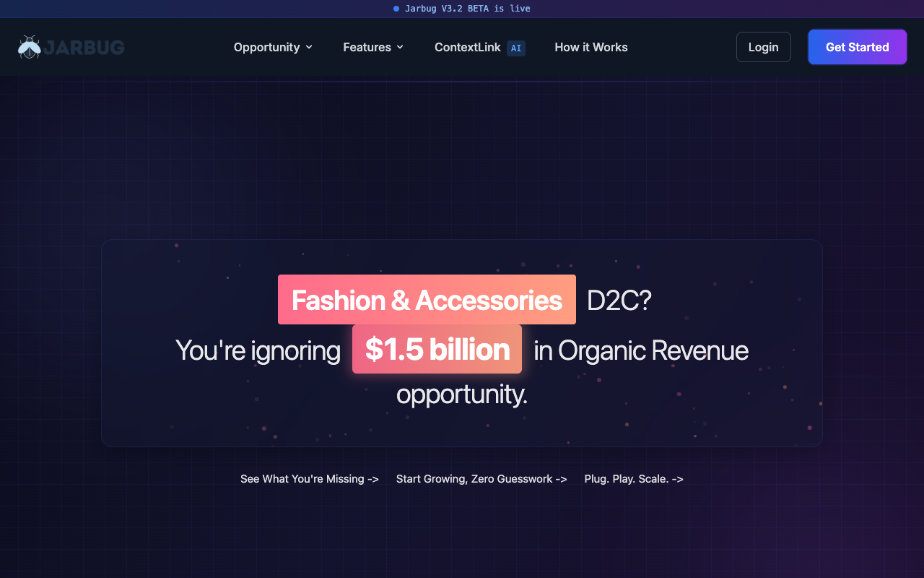The height and width of the screenshot is (578, 924).
Task: Open the Features menu
Action: click(373, 47)
